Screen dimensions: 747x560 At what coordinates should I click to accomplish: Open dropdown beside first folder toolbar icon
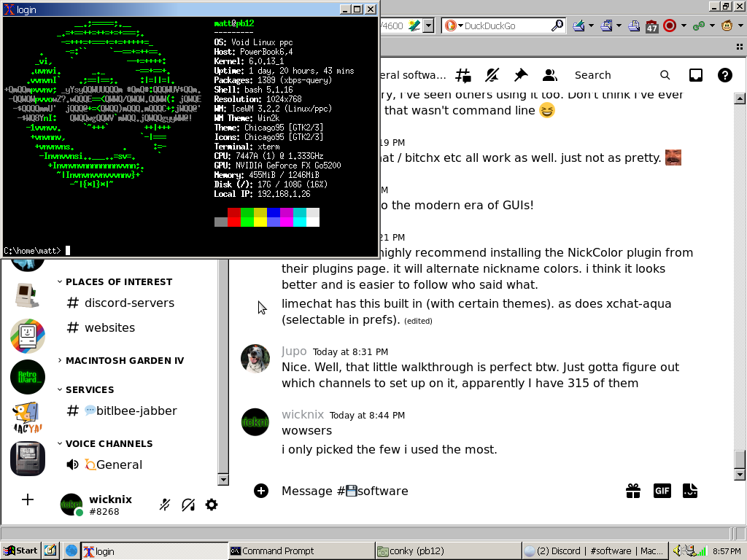(x=591, y=26)
